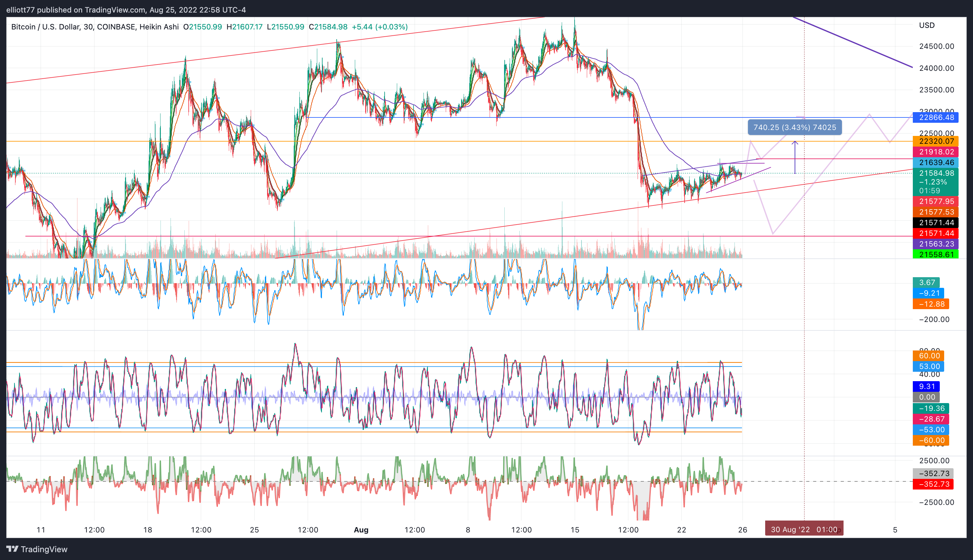This screenshot has height=560, width=973.
Task: Click the USD currency label on the price axis
Action: (926, 25)
